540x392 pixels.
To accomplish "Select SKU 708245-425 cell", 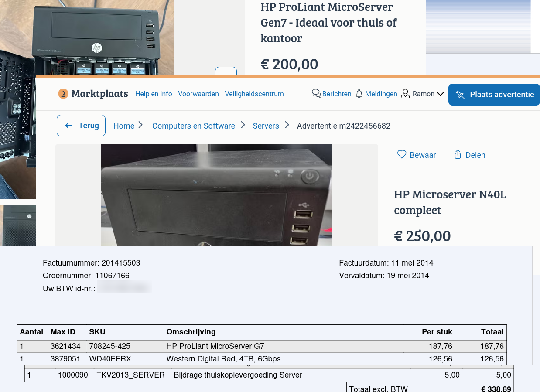I will pyautogui.click(x=110, y=346).
